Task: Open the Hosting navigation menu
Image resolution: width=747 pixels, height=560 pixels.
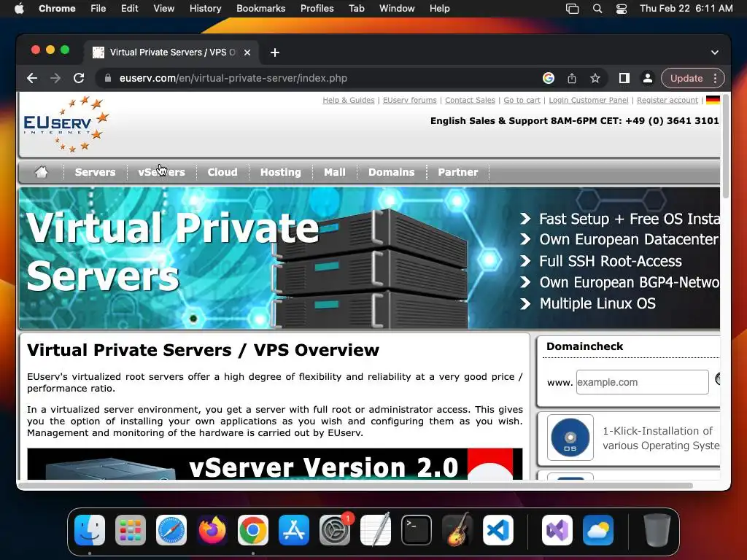Action: click(x=281, y=172)
